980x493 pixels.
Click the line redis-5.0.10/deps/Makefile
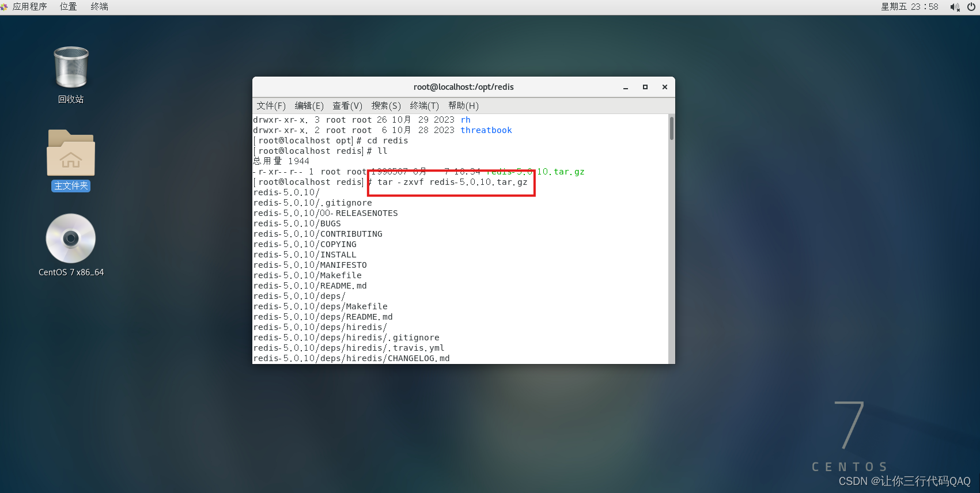[x=320, y=307]
